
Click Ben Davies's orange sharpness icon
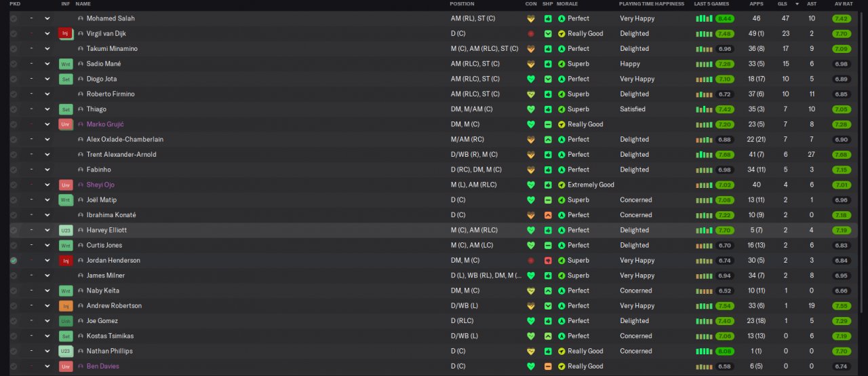point(548,366)
